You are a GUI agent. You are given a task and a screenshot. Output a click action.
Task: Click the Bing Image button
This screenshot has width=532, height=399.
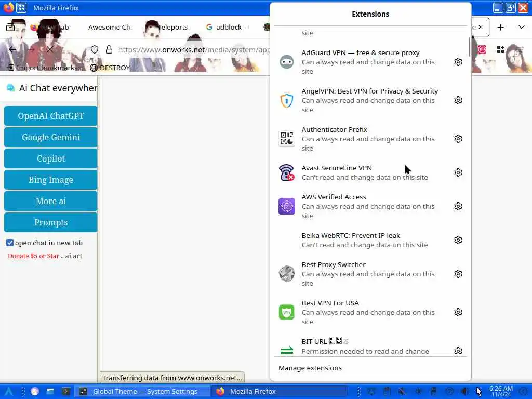pyautogui.click(x=51, y=180)
